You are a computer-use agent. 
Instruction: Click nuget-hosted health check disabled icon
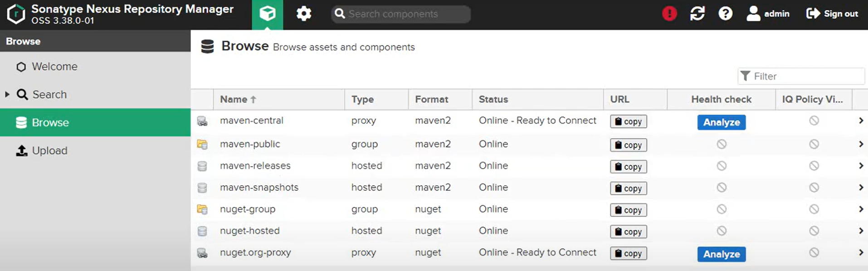click(x=722, y=231)
